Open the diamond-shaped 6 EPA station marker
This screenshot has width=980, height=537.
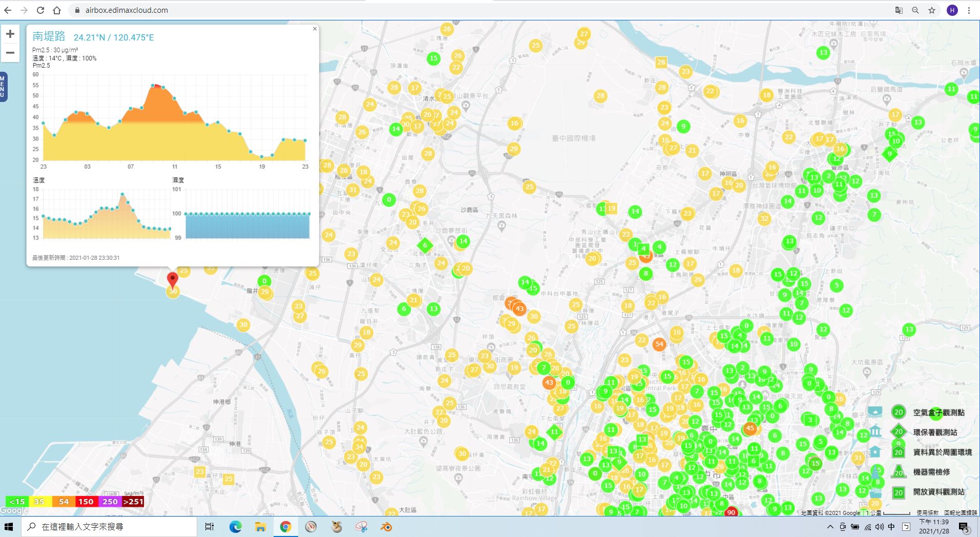pos(425,245)
